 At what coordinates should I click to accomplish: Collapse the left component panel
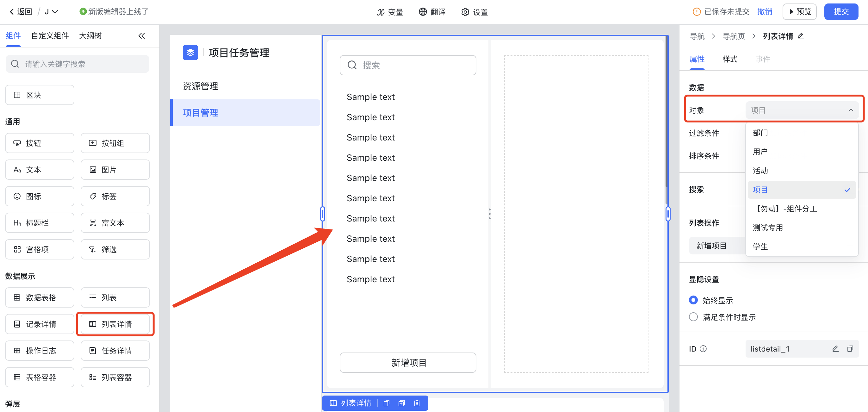coord(142,36)
